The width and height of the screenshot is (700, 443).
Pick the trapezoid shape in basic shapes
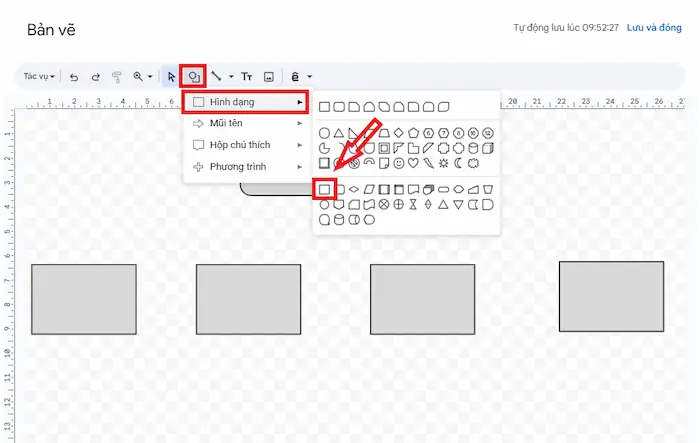tap(384, 133)
